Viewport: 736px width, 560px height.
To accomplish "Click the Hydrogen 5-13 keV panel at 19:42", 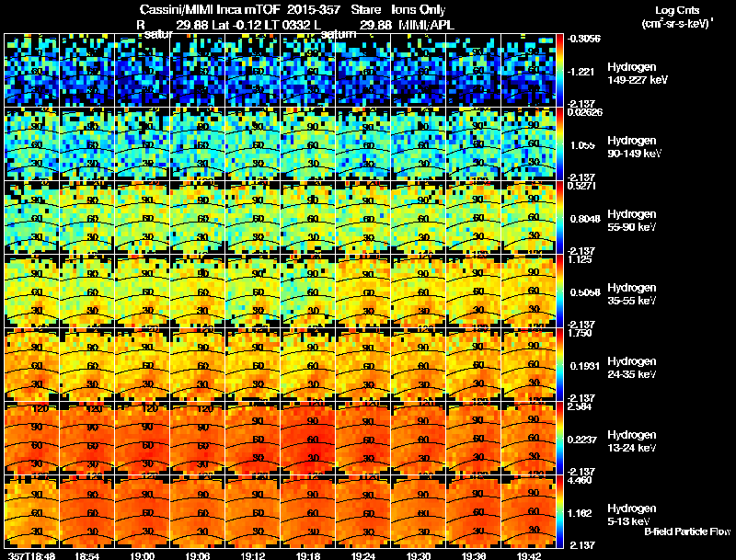I will pyautogui.click(x=528, y=511).
